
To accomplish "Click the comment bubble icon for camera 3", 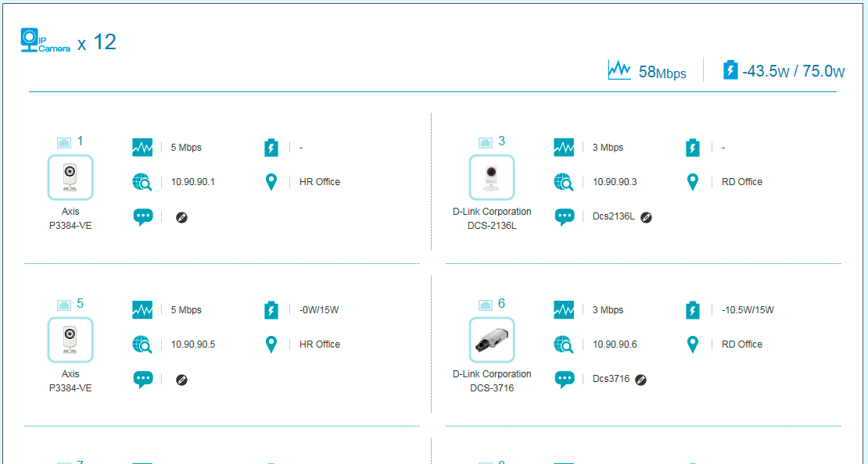I will click(x=564, y=217).
